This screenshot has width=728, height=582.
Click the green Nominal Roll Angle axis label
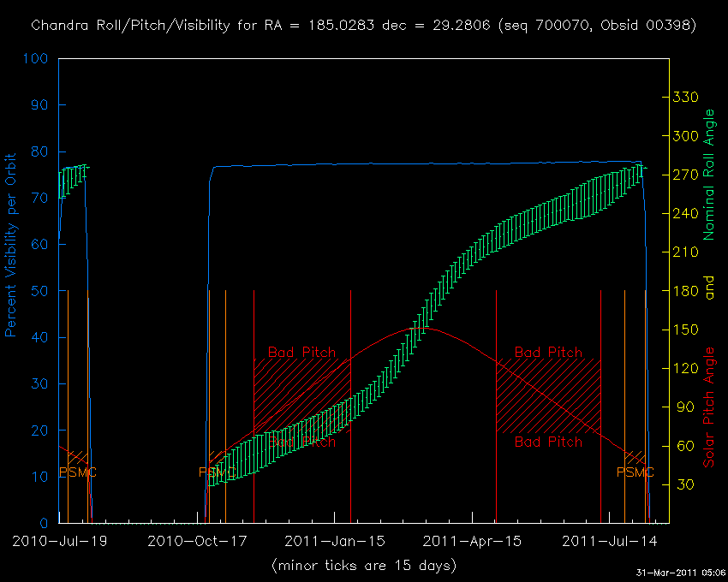pyautogui.click(x=708, y=175)
